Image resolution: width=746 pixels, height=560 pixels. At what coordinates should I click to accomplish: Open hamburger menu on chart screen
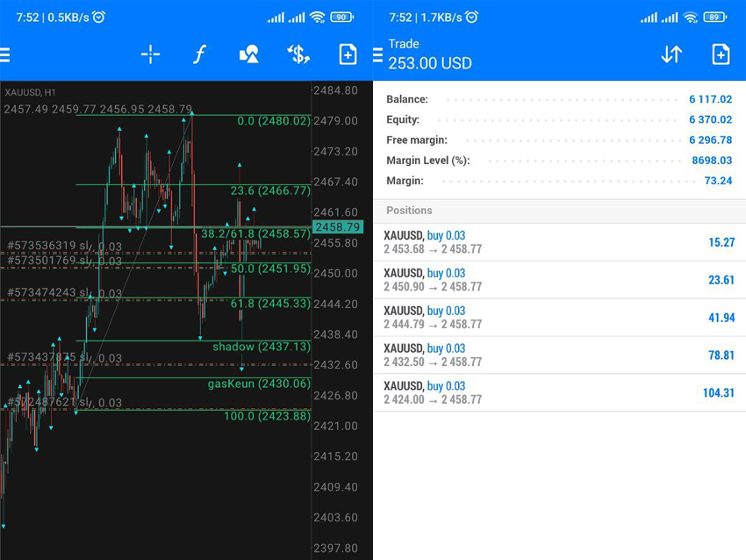pos(5,55)
